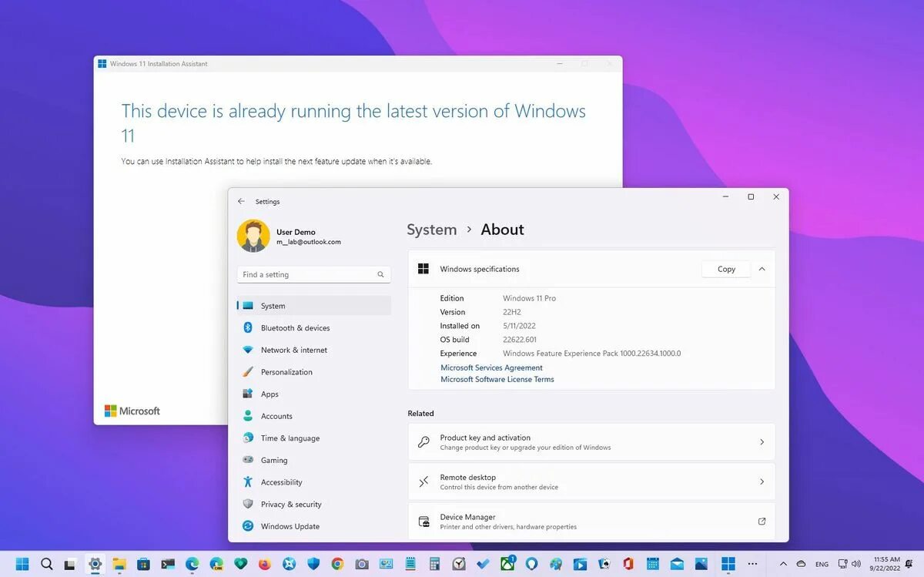Open Gaming settings category
This screenshot has height=577, width=924.
coord(314,460)
